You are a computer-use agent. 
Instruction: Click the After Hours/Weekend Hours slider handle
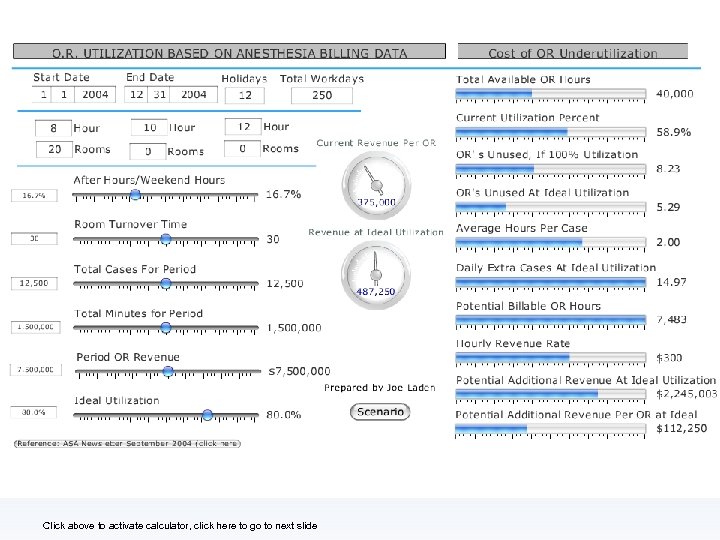[135, 195]
